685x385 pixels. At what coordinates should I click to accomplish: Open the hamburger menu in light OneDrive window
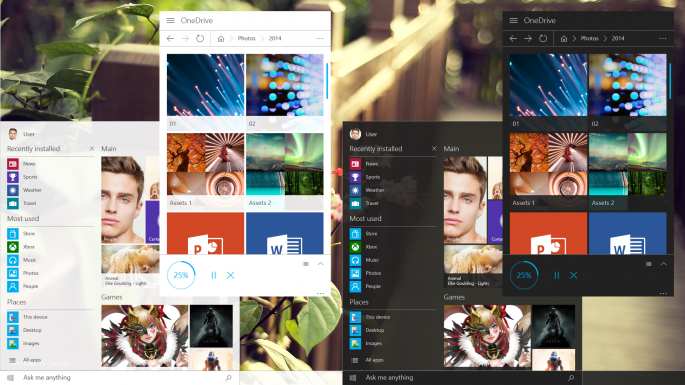[170, 21]
